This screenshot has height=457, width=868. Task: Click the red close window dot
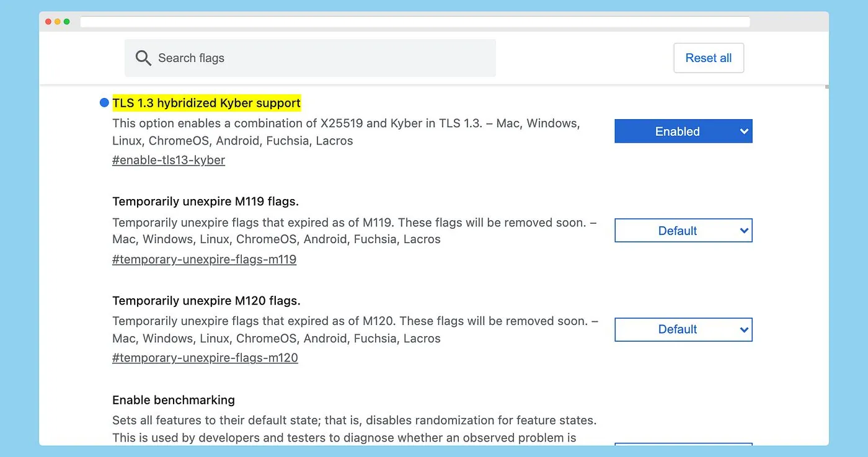[x=48, y=20]
